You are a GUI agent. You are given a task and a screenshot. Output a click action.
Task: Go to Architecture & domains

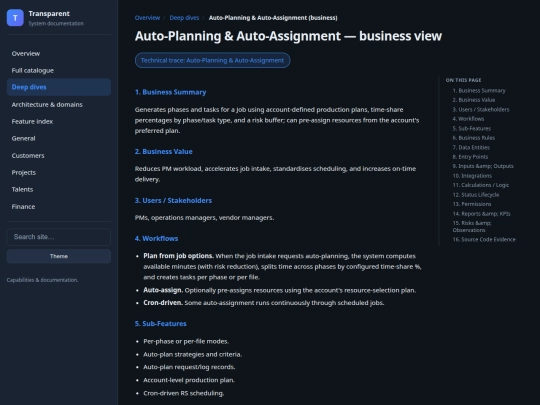[x=59, y=104]
